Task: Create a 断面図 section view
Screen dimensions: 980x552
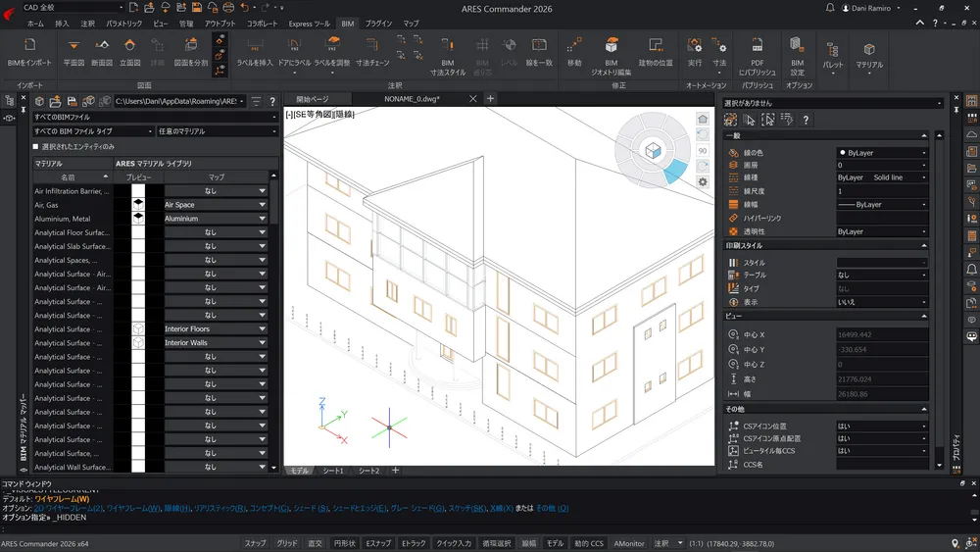Action: pyautogui.click(x=101, y=51)
